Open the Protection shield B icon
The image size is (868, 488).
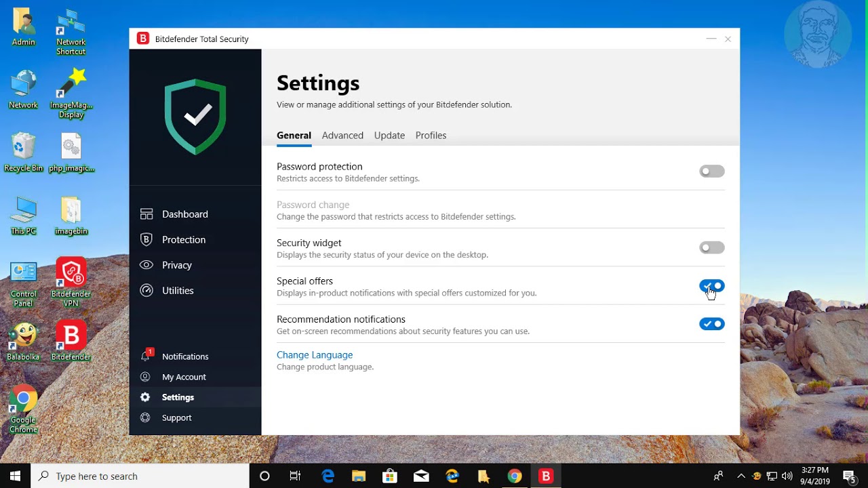point(146,239)
